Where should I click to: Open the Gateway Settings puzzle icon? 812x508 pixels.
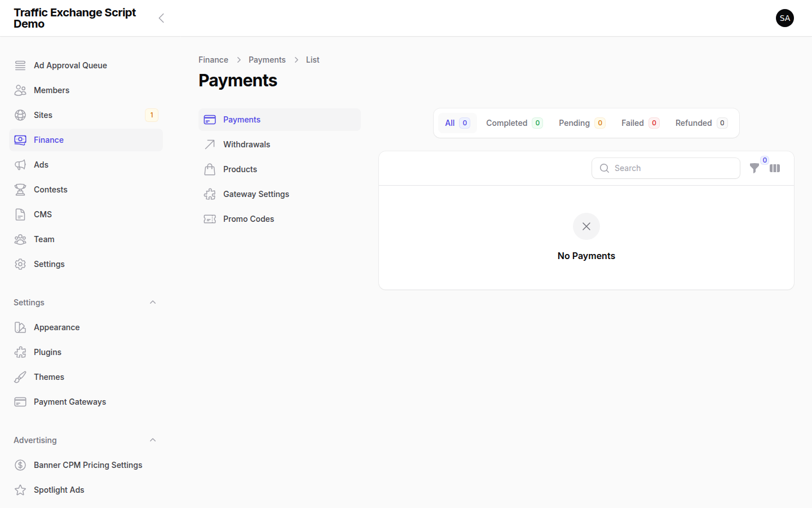pyautogui.click(x=209, y=194)
